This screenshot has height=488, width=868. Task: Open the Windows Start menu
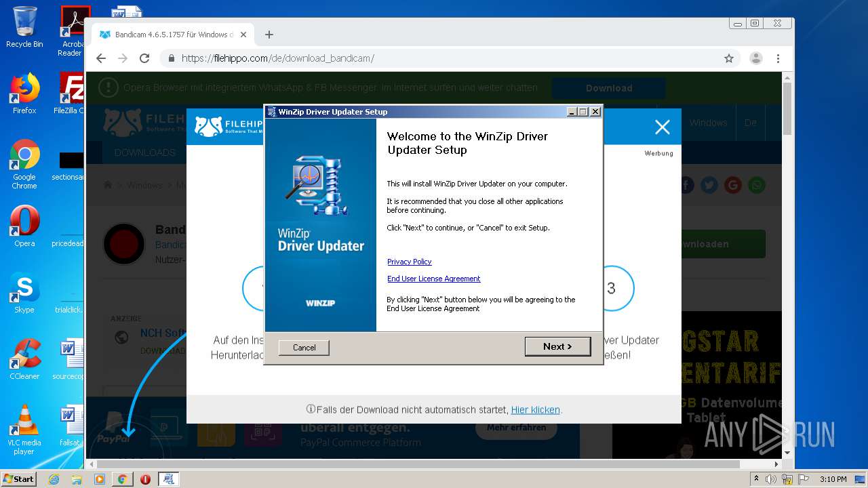click(x=19, y=479)
